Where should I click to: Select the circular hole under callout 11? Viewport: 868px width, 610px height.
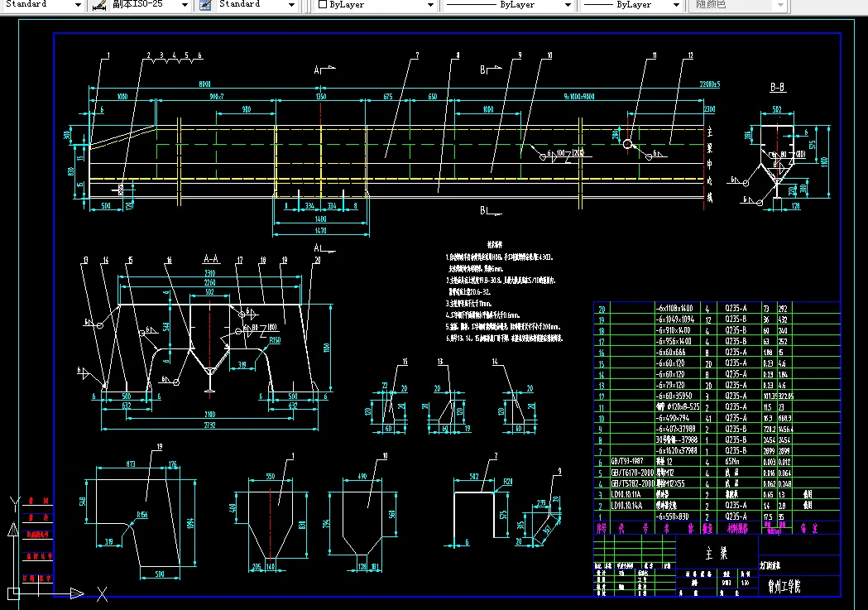click(627, 145)
